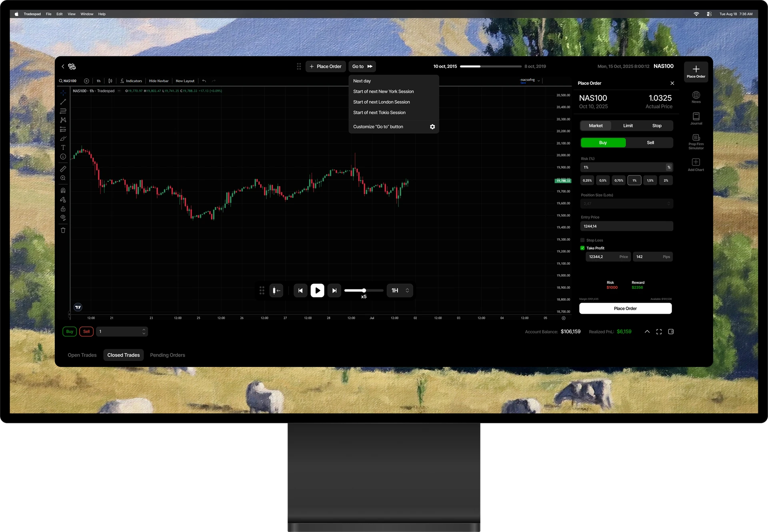The height and width of the screenshot is (532, 768).
Task: Click the fullscreen icon near Realized PnL
Action: 659,332
